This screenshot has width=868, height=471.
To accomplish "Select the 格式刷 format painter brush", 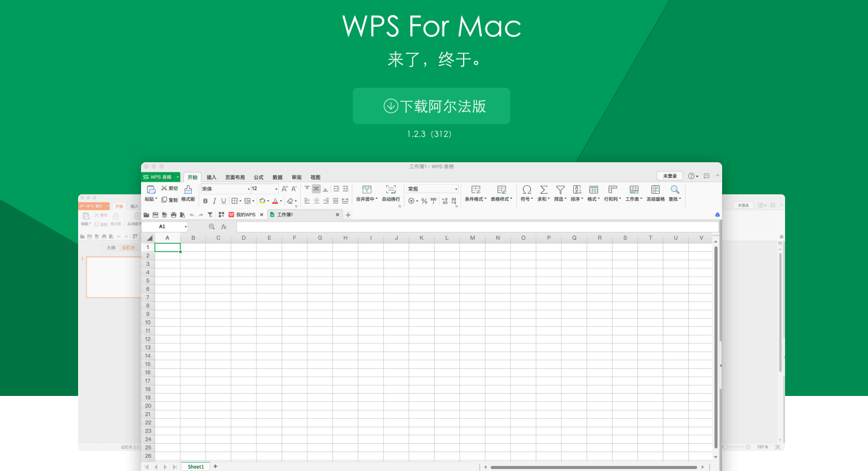I will click(188, 189).
